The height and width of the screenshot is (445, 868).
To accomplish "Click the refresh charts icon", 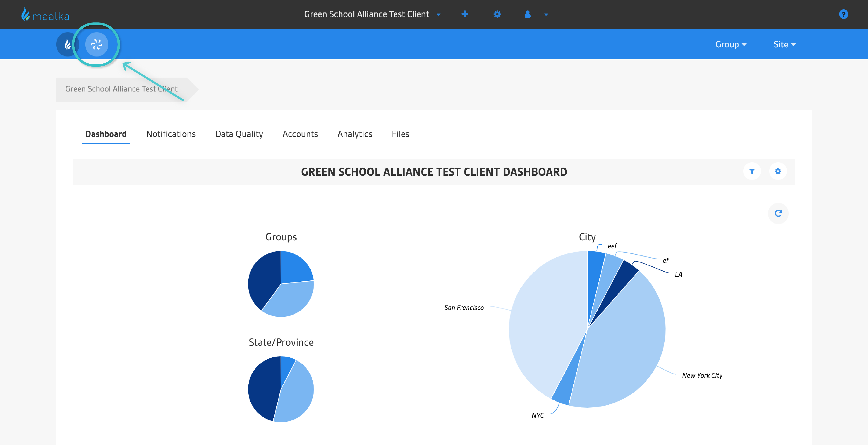I will point(778,213).
